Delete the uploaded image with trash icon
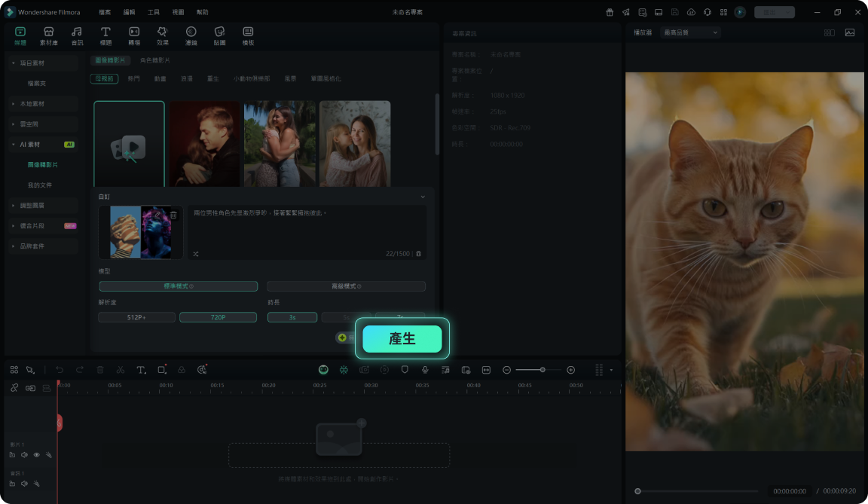 tap(173, 215)
